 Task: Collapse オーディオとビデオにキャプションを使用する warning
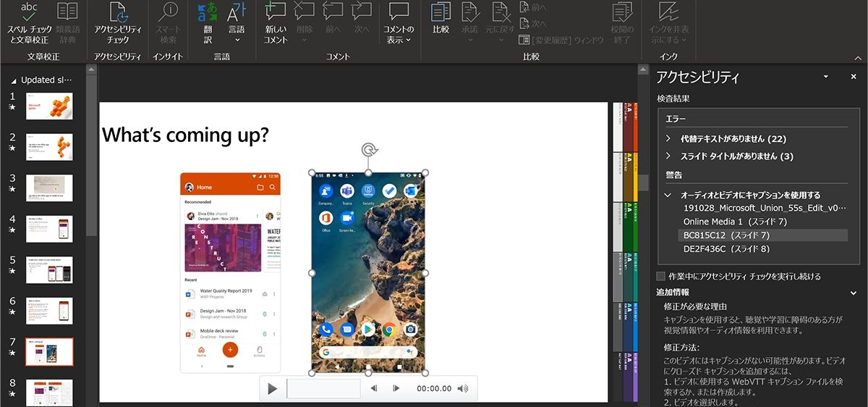pos(668,195)
